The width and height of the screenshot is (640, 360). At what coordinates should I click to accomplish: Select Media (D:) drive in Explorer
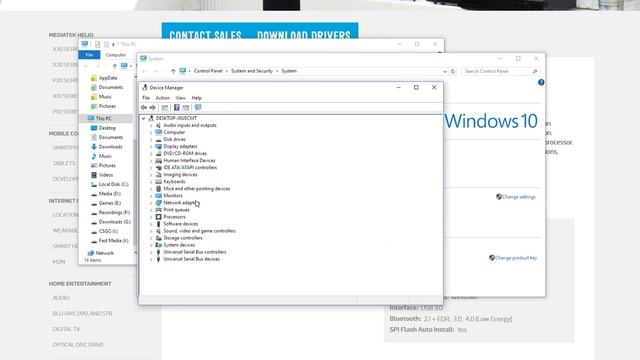tap(110, 194)
